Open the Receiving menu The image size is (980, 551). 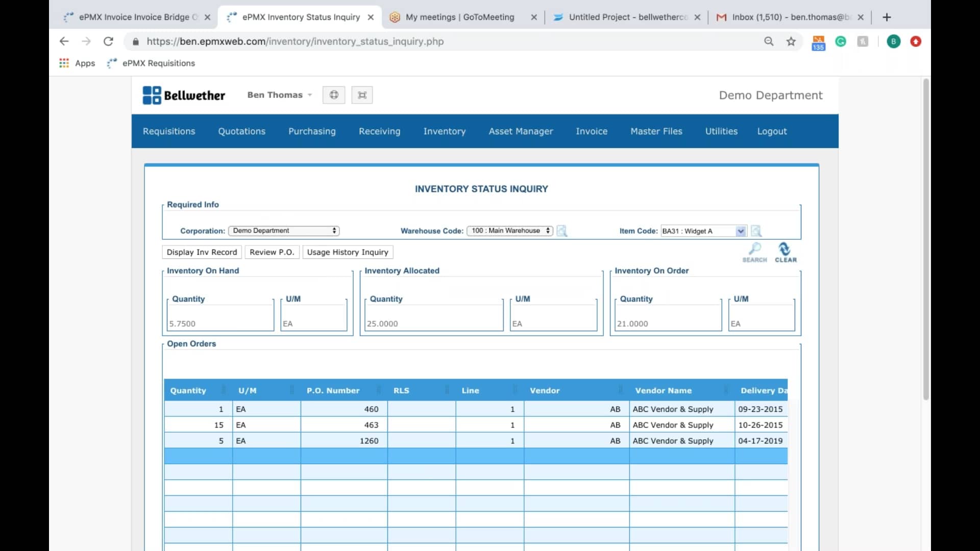pos(379,131)
